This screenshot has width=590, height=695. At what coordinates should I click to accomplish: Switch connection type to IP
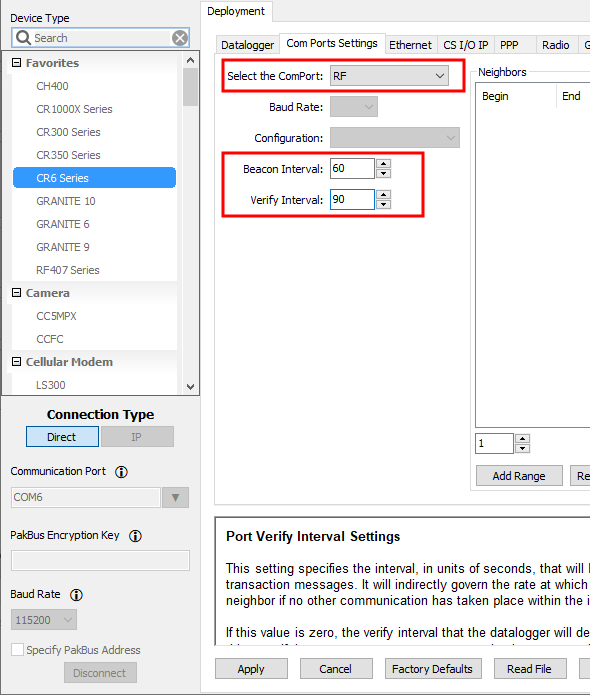[137, 437]
